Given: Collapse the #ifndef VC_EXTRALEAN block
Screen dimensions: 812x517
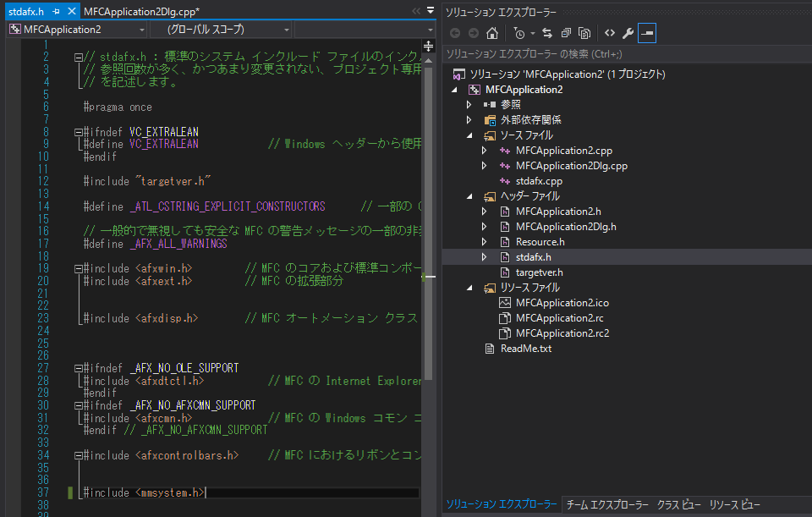Looking at the screenshot, I should tap(79, 132).
